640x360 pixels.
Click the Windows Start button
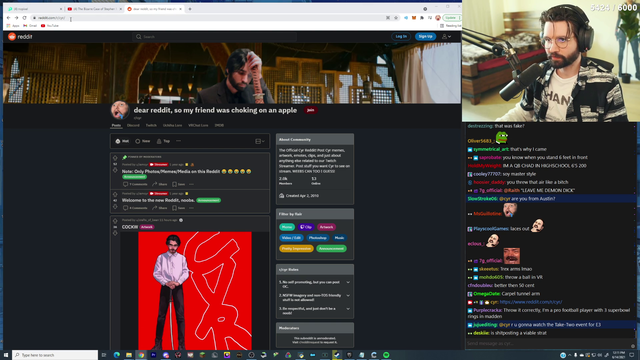coord(6,355)
